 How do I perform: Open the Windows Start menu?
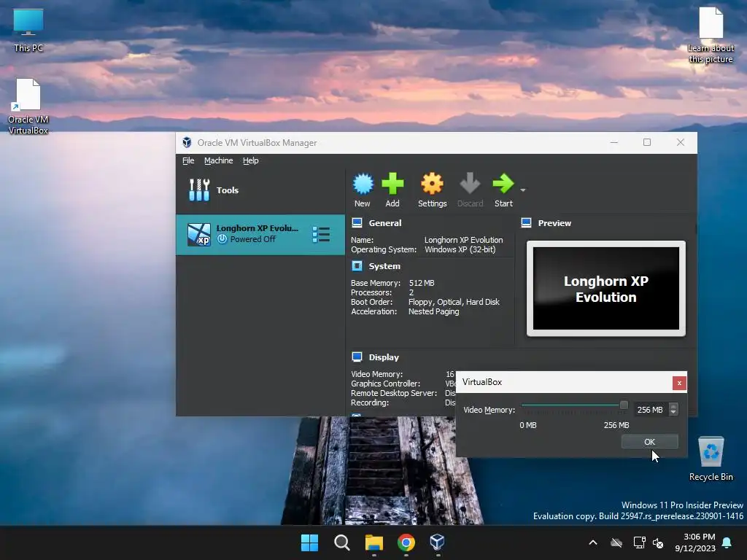coord(309,542)
